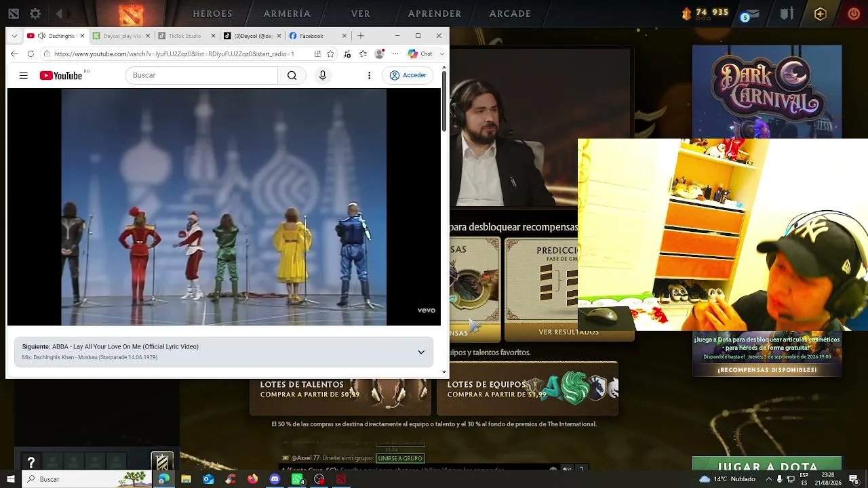Open the Dark Carnival event banner

pos(767,91)
